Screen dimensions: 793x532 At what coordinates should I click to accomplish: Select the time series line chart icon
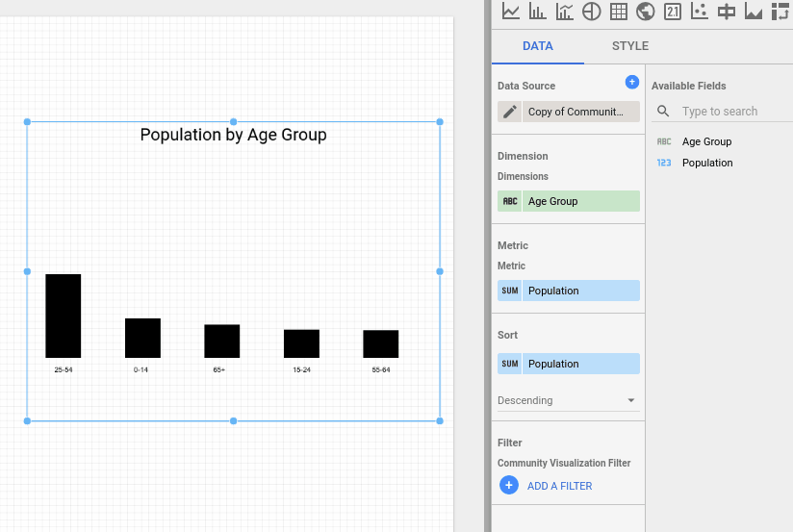pyautogui.click(x=511, y=12)
